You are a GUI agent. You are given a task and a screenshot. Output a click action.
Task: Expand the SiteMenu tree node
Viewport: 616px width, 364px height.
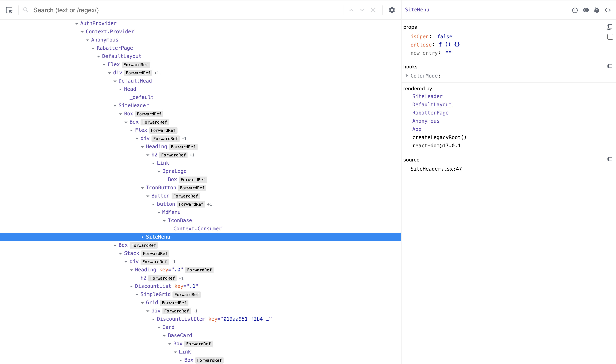[x=142, y=237]
